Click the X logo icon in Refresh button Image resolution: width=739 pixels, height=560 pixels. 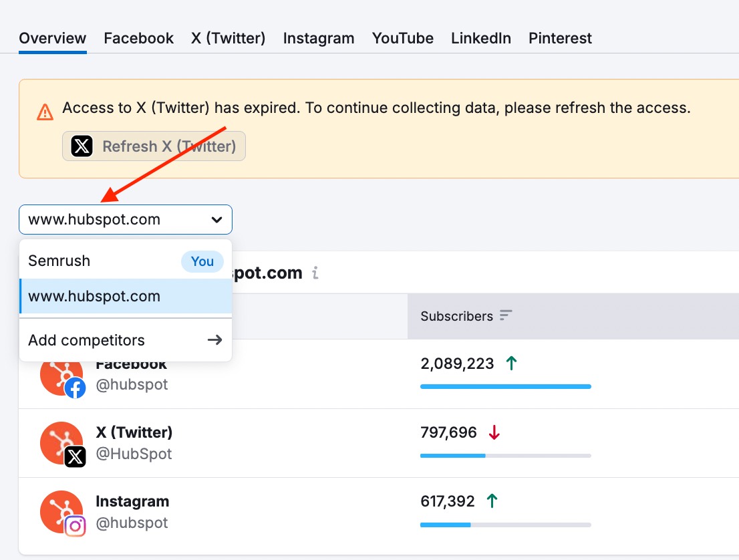pyautogui.click(x=82, y=146)
